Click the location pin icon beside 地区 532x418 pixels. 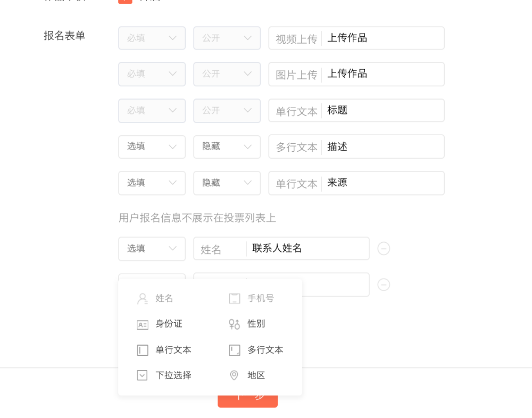(234, 375)
